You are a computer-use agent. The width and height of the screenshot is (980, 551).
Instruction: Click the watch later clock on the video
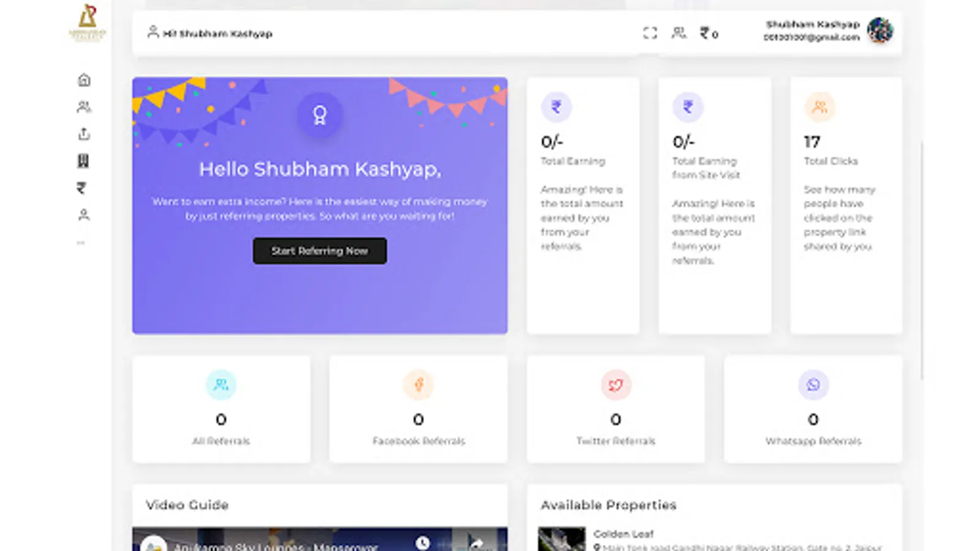[x=423, y=543]
